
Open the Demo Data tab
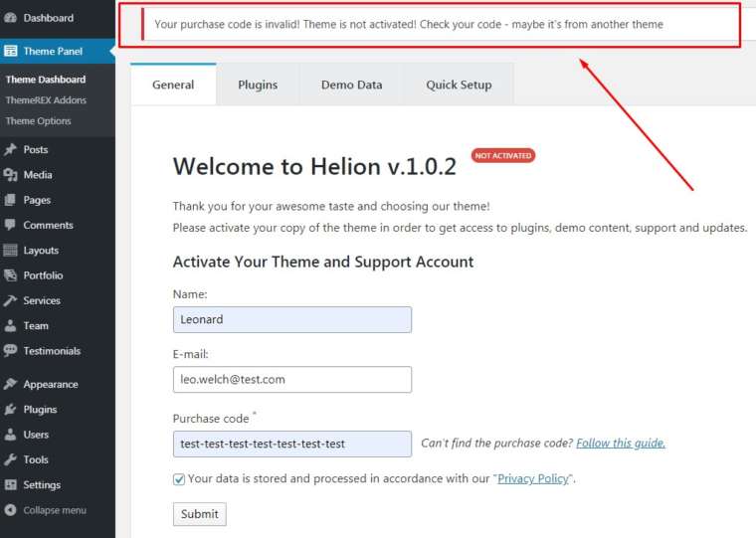(x=351, y=85)
